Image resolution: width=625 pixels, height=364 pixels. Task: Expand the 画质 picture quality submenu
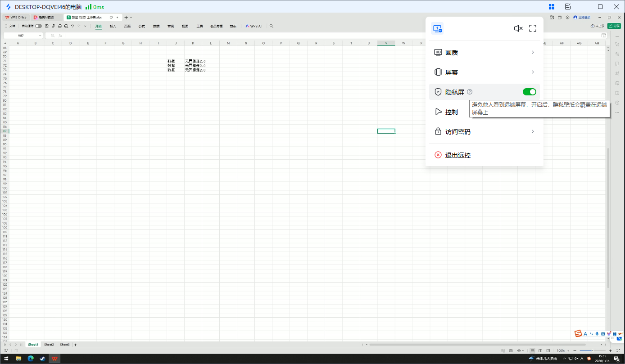tap(484, 53)
